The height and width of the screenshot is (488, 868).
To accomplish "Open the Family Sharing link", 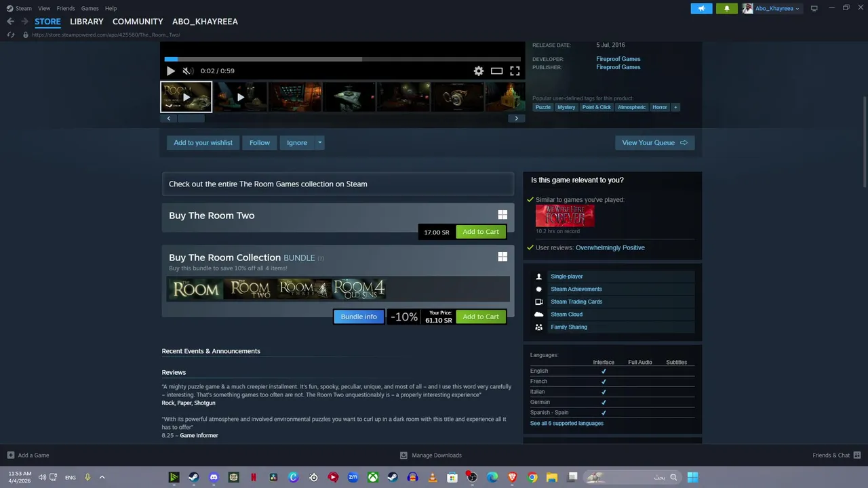I will coord(568,327).
